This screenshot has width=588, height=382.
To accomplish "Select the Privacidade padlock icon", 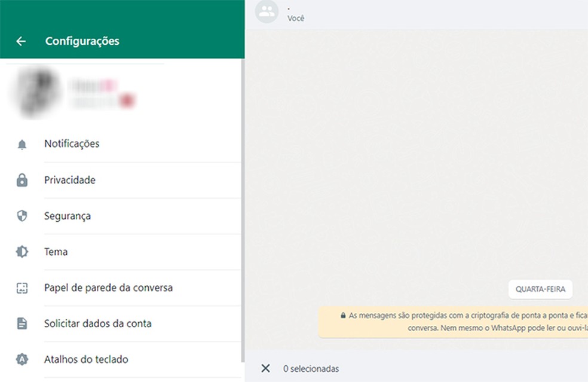I will (x=22, y=180).
